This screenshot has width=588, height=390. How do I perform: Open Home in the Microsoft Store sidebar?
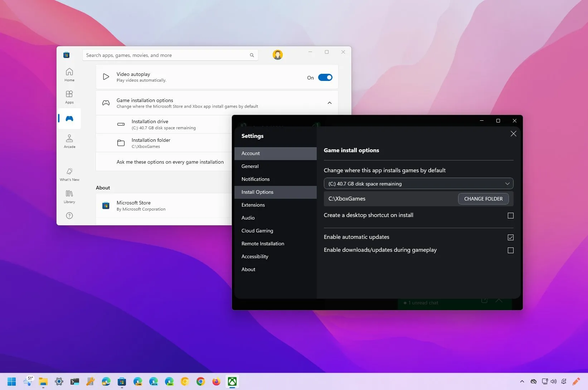pyautogui.click(x=69, y=75)
